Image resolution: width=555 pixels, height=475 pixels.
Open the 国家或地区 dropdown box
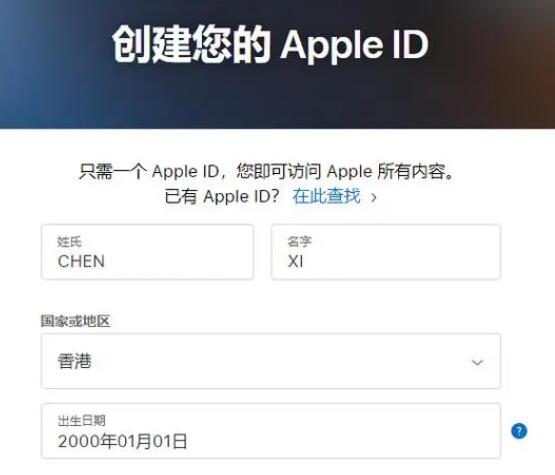tap(271, 361)
